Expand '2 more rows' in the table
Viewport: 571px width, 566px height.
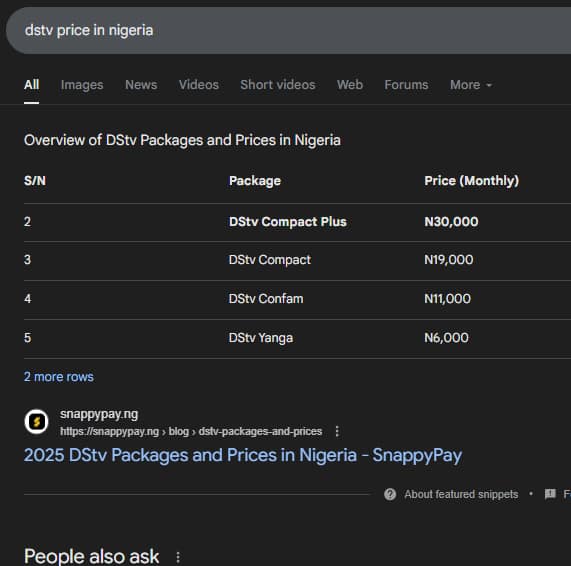[59, 377]
